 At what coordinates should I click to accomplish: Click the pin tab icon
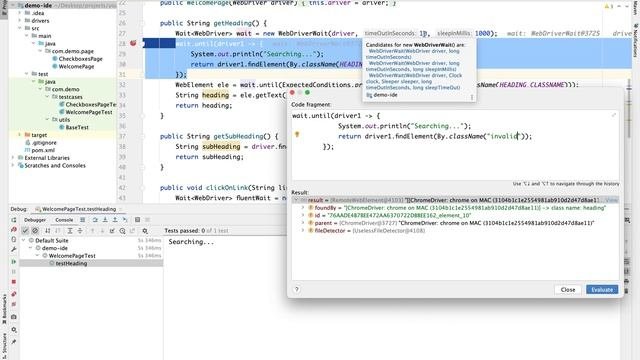click(x=13, y=342)
